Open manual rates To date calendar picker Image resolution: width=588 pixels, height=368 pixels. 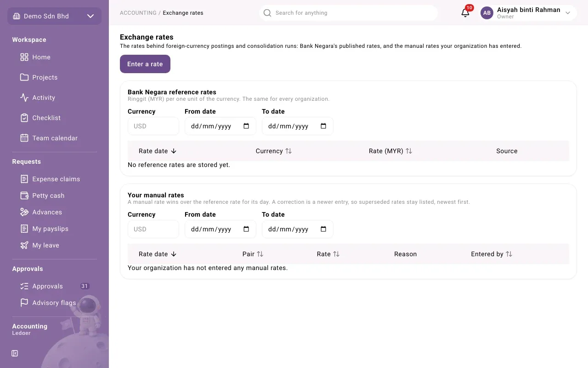(x=323, y=229)
